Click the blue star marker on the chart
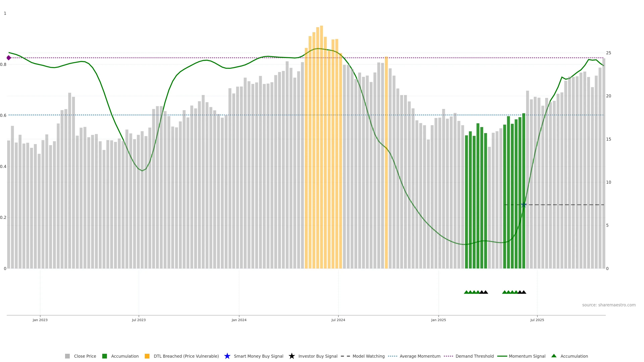This screenshot has width=644, height=362. click(523, 205)
